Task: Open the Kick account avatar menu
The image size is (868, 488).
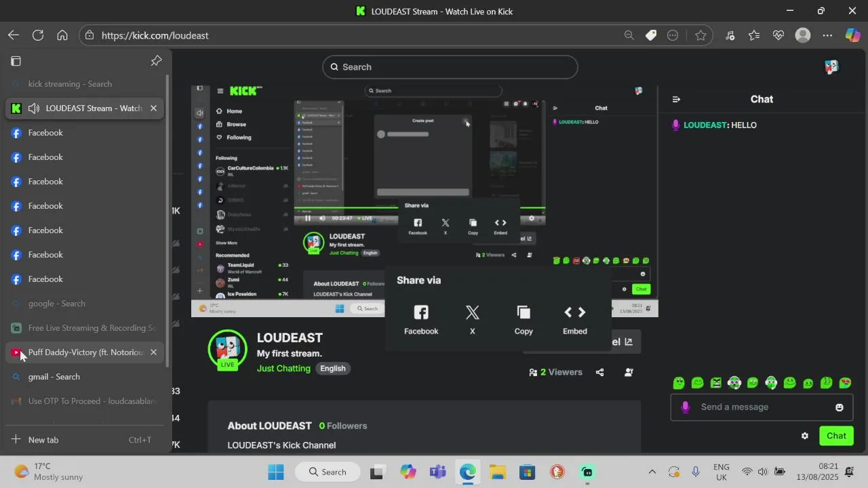Action: click(831, 67)
